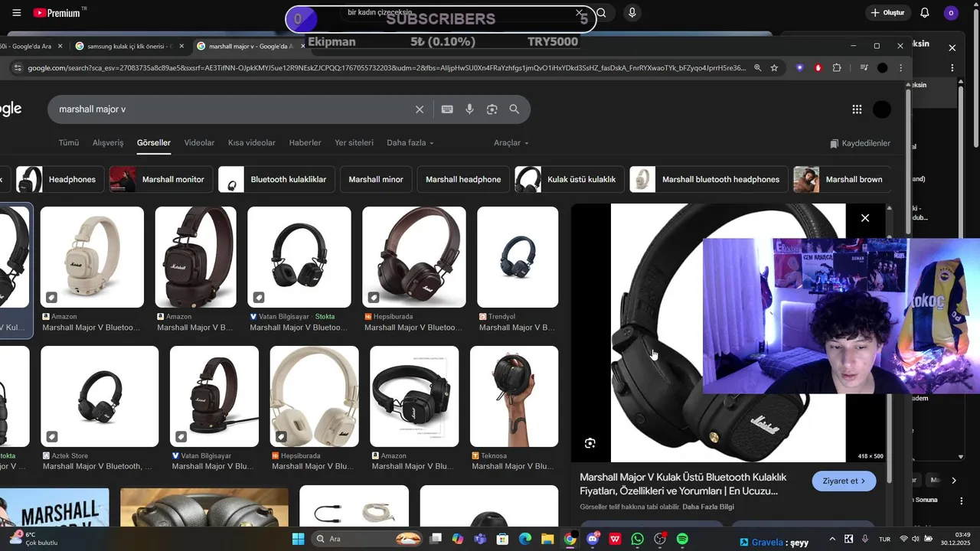Screen dimensions: 980x551
Task: Advance to the next YouTube sidebar chip
Action: click(953, 481)
